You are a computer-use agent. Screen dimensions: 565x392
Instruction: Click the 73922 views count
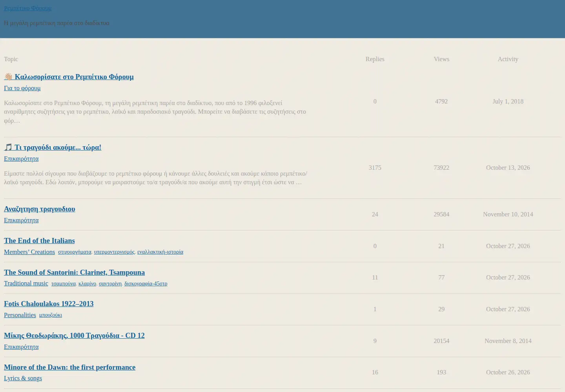coord(441,168)
